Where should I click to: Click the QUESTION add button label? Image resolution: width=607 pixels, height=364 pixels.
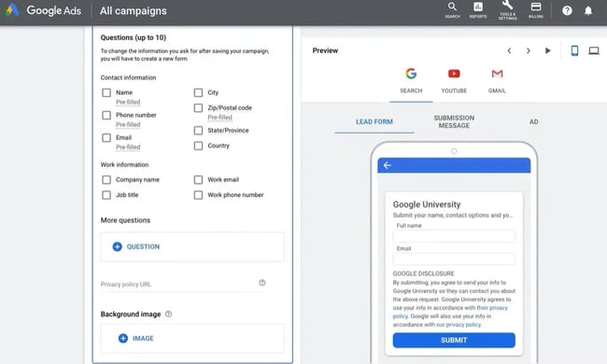click(x=143, y=246)
